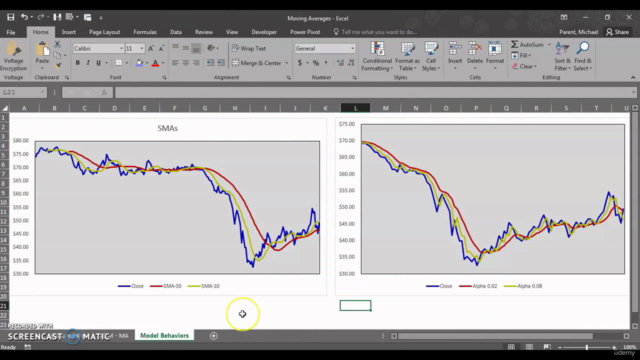640x360 pixels.
Task: Click the Delete cells icon
Action: (475, 49)
